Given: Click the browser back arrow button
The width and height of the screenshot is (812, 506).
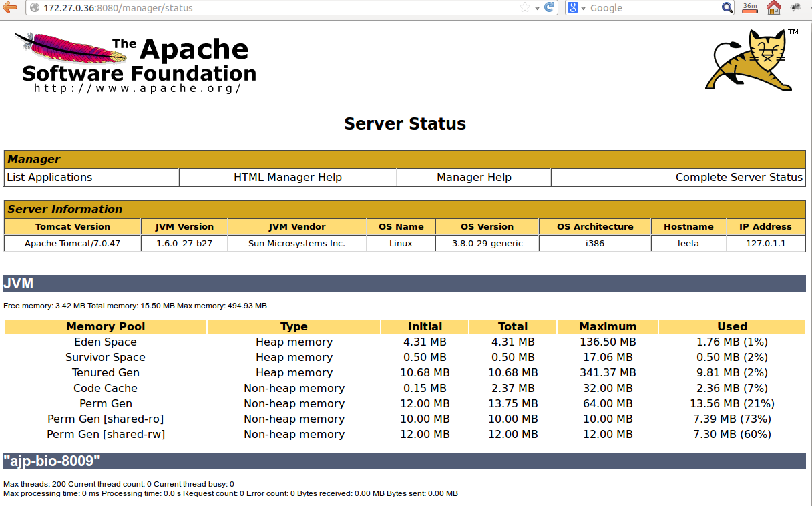Looking at the screenshot, I should pos(9,7).
